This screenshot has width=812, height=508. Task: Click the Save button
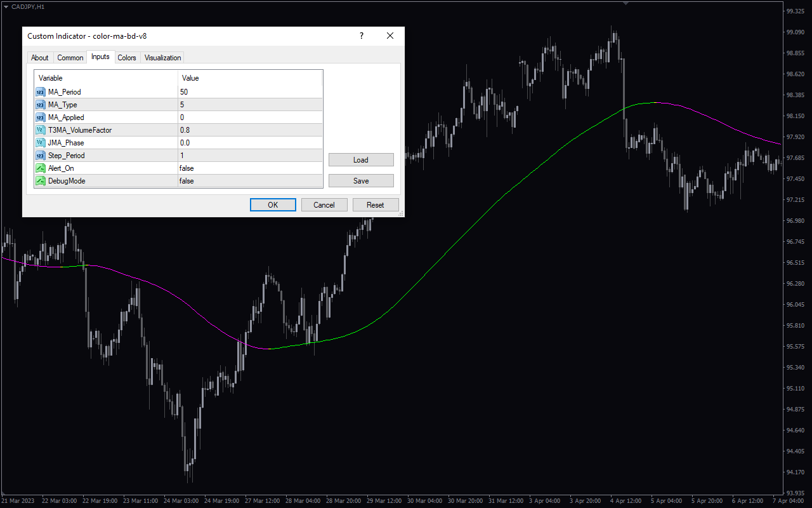(361, 181)
